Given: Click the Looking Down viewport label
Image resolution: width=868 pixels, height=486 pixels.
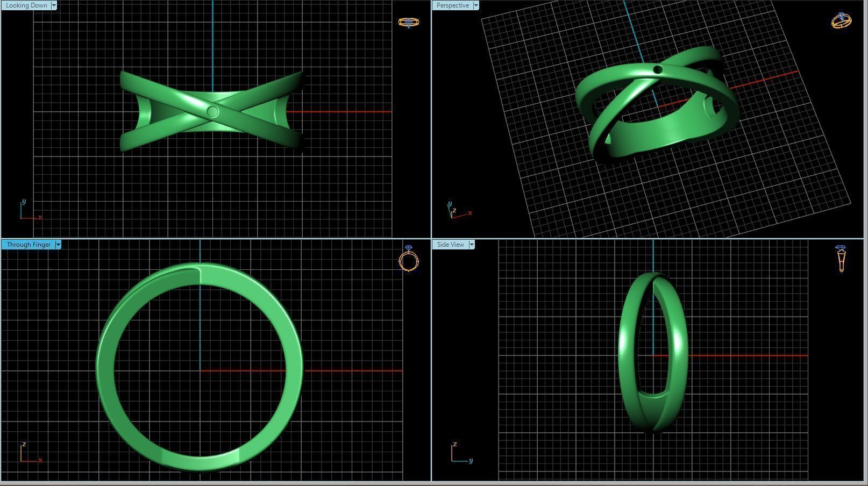Looking at the screenshot, I should click(x=26, y=5).
